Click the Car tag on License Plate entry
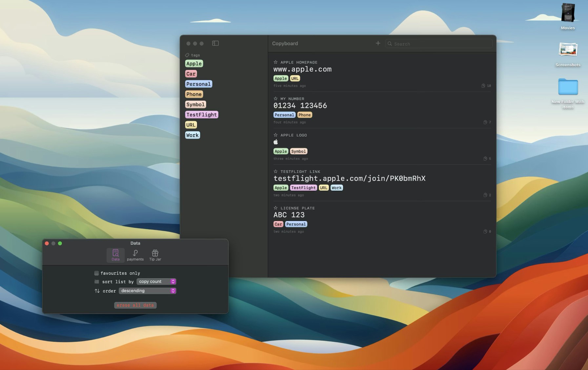588x370 pixels. pos(278,224)
